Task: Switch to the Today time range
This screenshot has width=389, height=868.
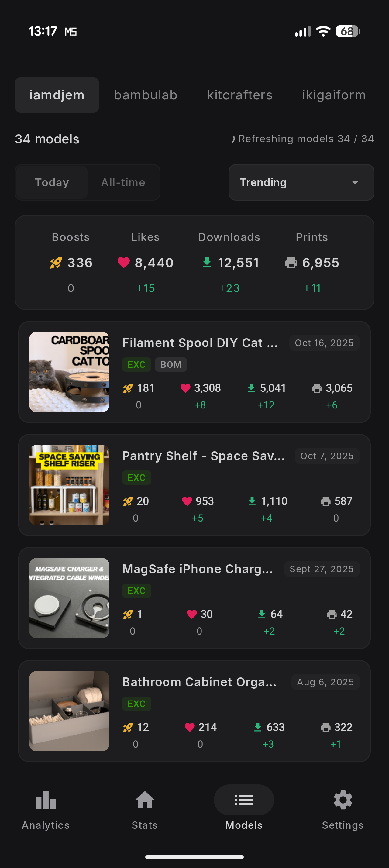Action: click(52, 182)
